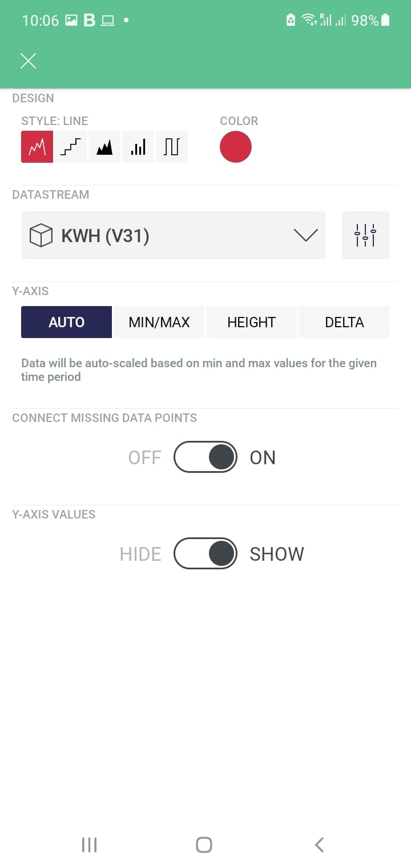
Task: Close the settings screen with X
Action: click(x=28, y=61)
